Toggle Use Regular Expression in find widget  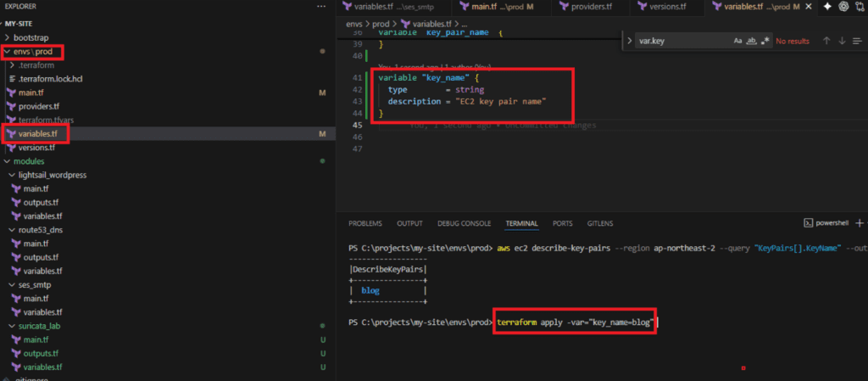[765, 41]
